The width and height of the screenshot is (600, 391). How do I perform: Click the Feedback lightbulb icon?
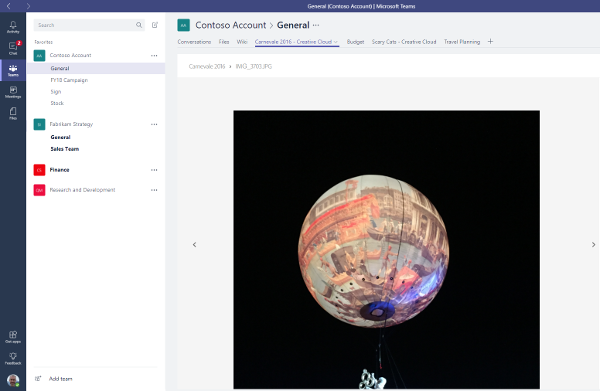(x=13, y=358)
